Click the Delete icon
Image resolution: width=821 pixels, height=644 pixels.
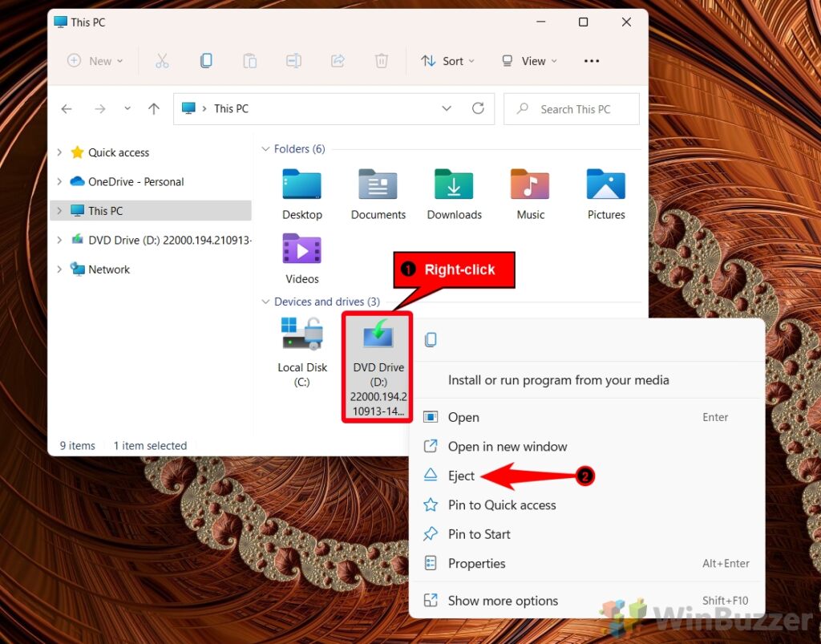(382, 60)
